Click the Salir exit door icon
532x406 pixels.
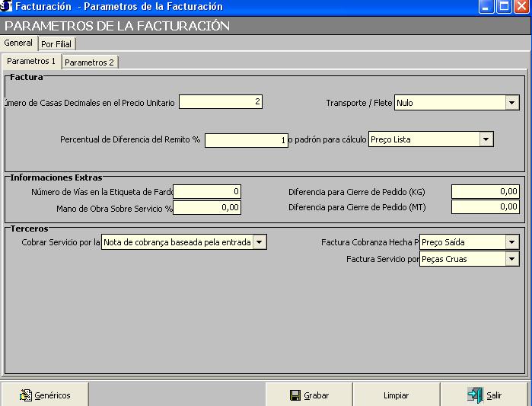475,395
